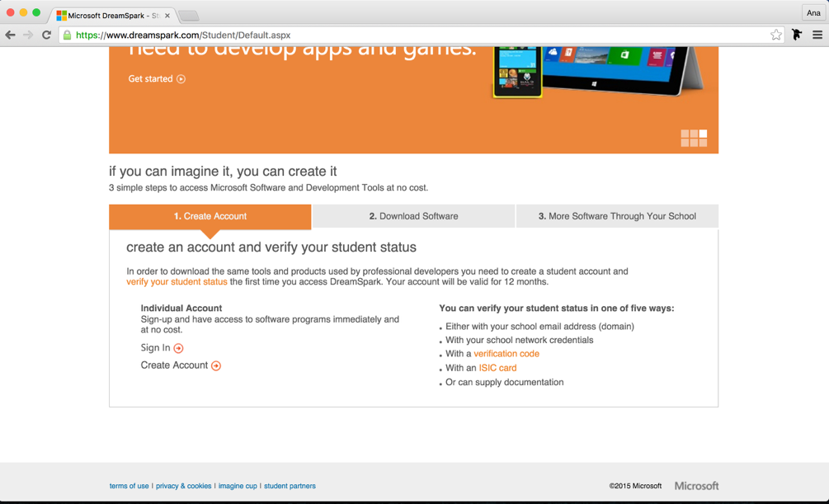Select the Create Account step tab
Image resolution: width=829 pixels, height=504 pixels.
(x=210, y=216)
